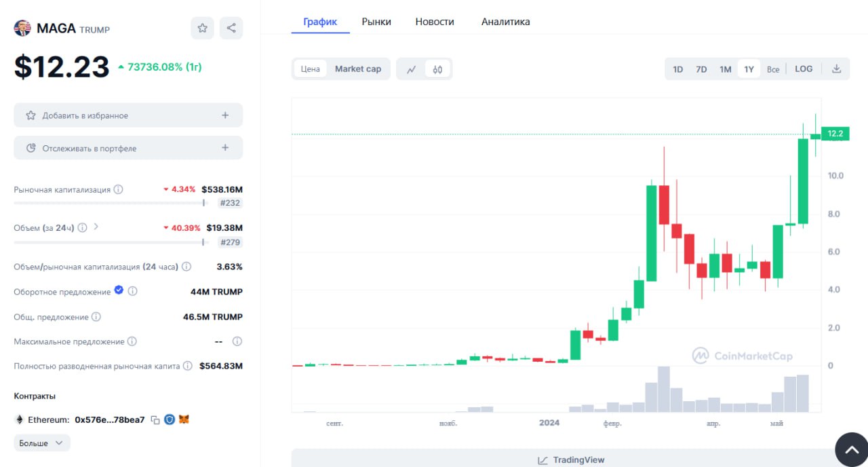
Task: Open the Аналитика tab
Action: point(506,22)
